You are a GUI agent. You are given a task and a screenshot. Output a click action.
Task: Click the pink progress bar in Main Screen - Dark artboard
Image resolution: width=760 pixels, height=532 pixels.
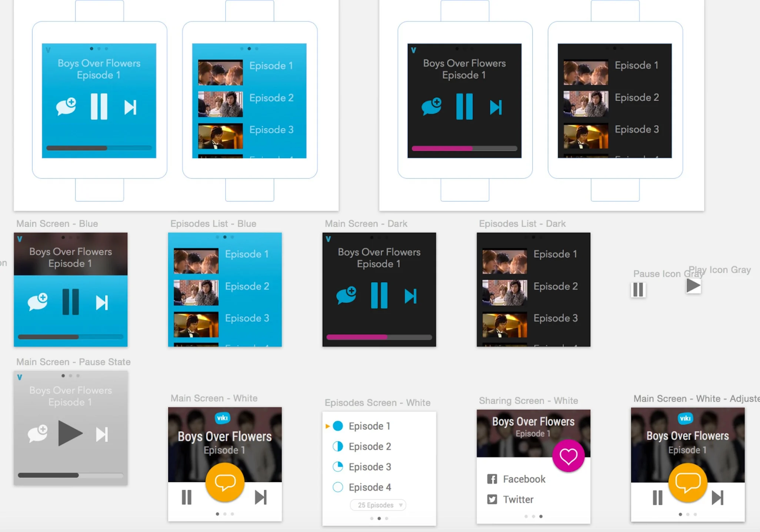click(x=379, y=337)
